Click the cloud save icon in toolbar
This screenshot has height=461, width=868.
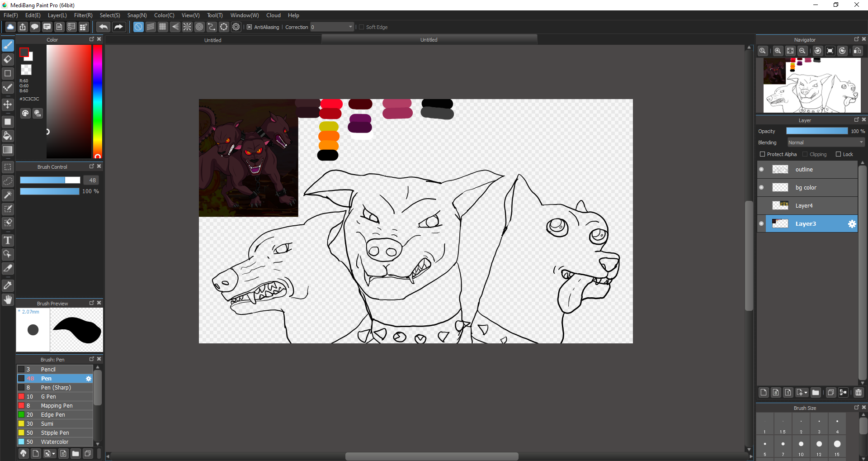click(10, 27)
